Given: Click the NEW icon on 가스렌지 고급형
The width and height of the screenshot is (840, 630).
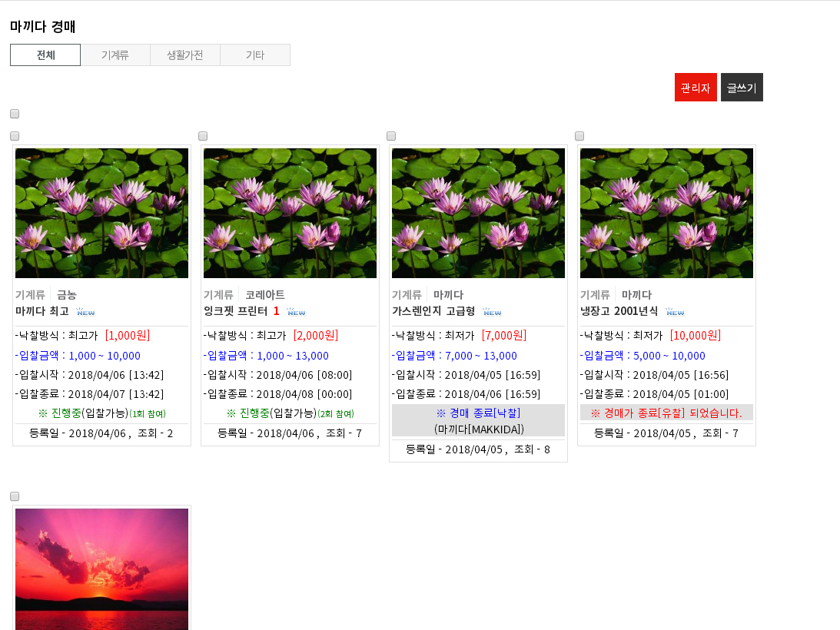Looking at the screenshot, I should (492, 312).
